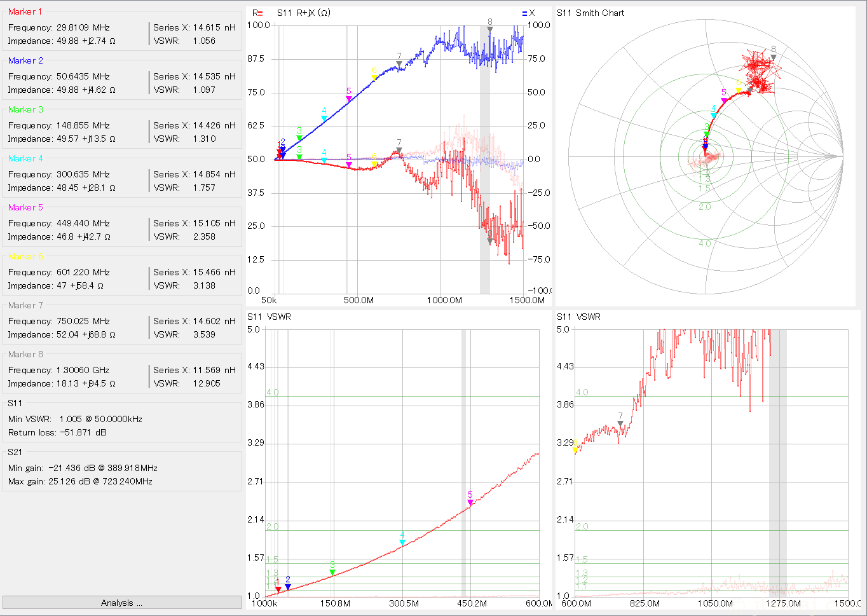This screenshot has height=616, width=867.
Task: Click the 'Marker 8' group heading
Action: pyautogui.click(x=25, y=354)
